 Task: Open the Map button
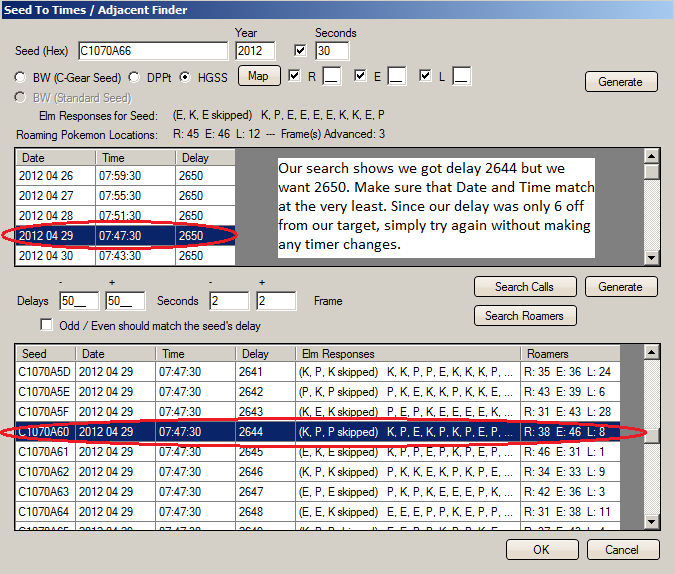tap(259, 76)
